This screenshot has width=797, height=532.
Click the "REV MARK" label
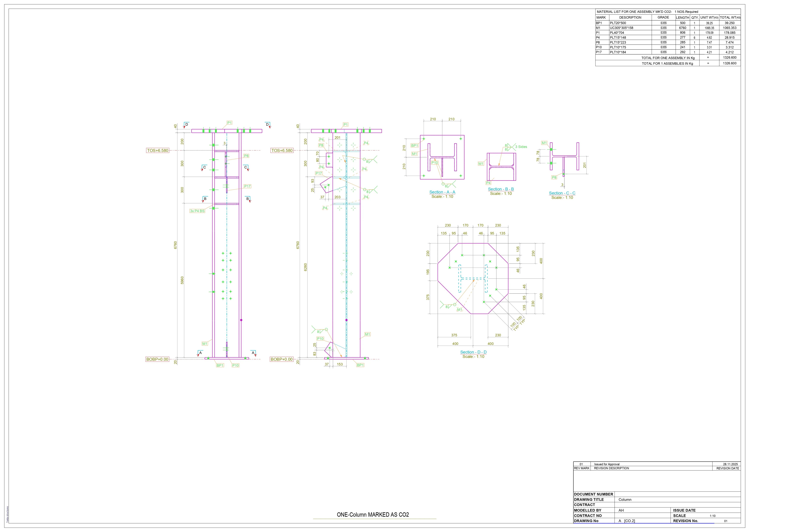tap(582, 468)
